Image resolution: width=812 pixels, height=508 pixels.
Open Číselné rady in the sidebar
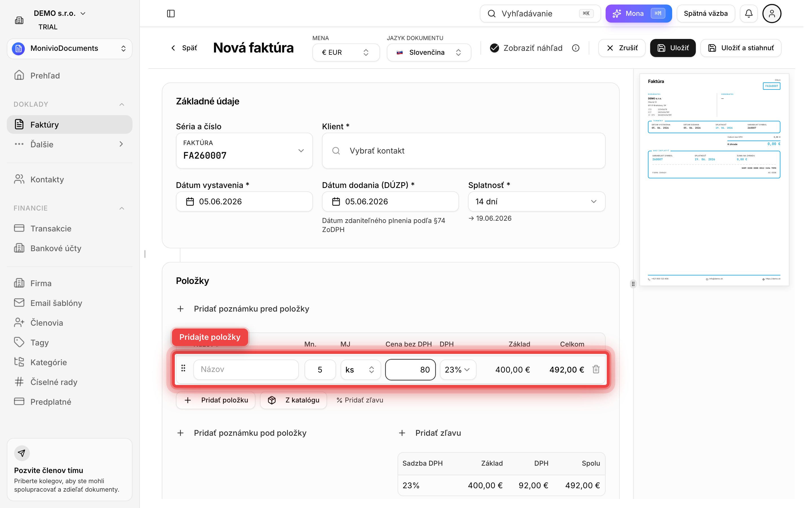(x=69, y=382)
